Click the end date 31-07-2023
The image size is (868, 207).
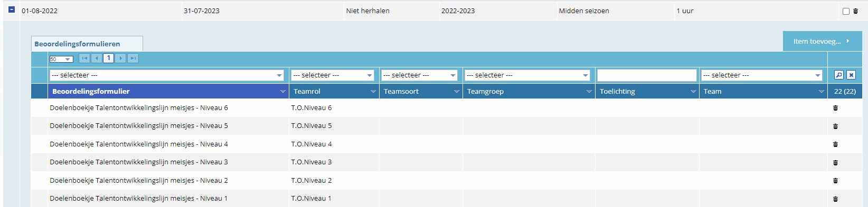pos(202,11)
